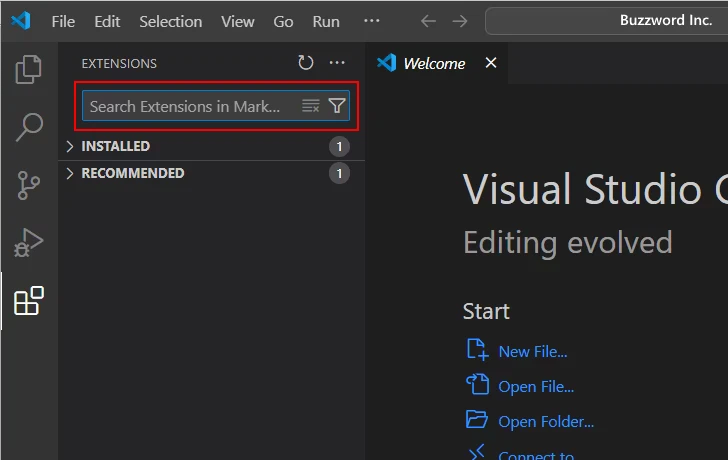This screenshot has height=460, width=728.
Task: Open the Source Control view
Action: 29,185
